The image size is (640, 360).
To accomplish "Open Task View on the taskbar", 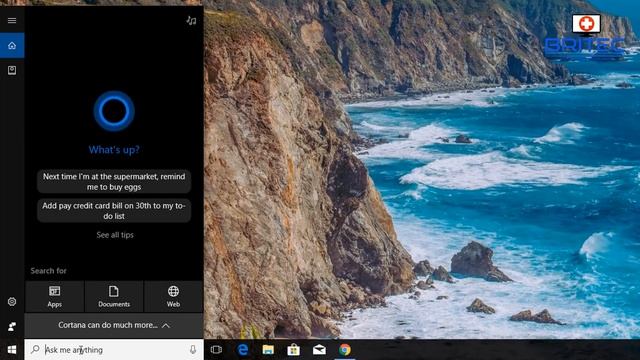I will pos(216,350).
